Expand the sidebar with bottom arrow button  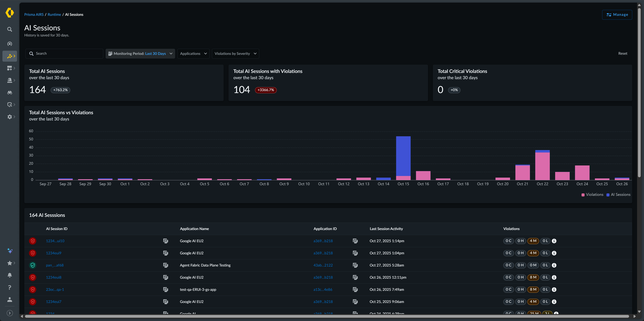click(x=10, y=313)
